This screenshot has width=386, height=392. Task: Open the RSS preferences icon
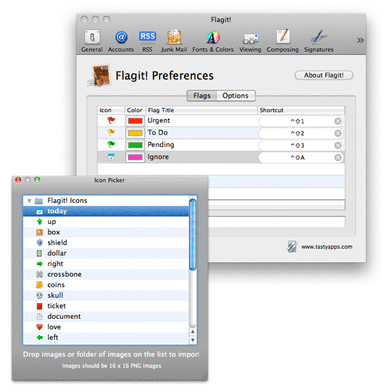[x=147, y=41]
